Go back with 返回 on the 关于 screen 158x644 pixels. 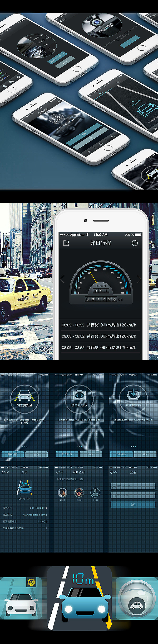pos(5,472)
